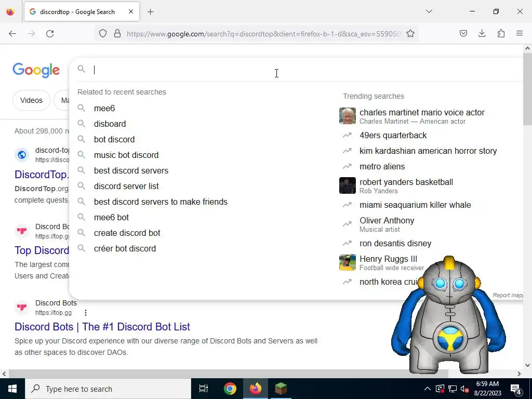Image resolution: width=532 pixels, height=399 pixels.
Task: Open the tracking protection shield icon
Action: [x=103, y=33]
